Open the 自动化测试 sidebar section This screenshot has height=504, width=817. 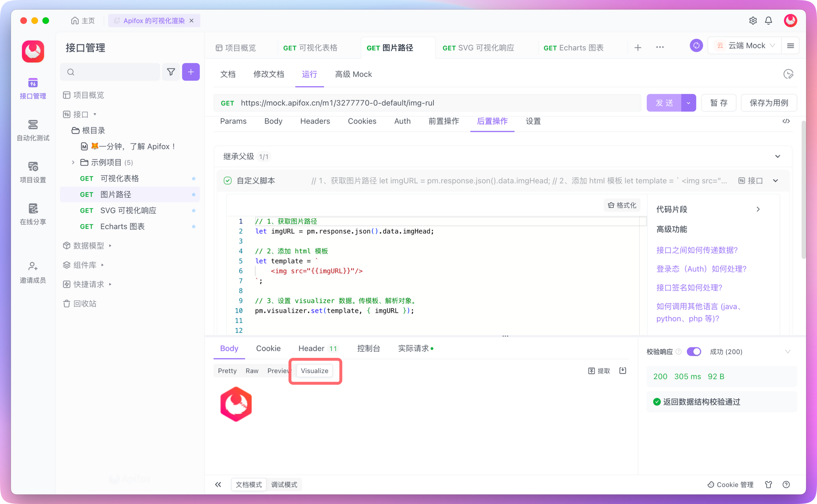coord(33,131)
